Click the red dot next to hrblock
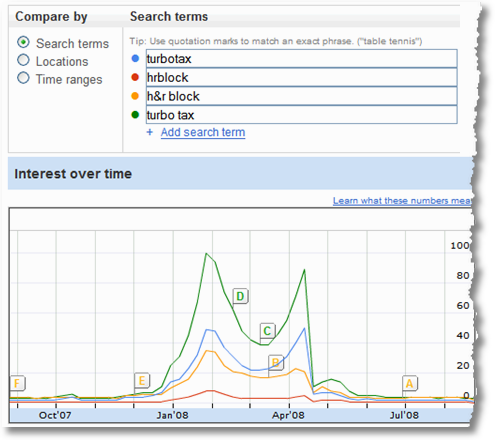Screen dimensions: 495x440 (x=135, y=77)
